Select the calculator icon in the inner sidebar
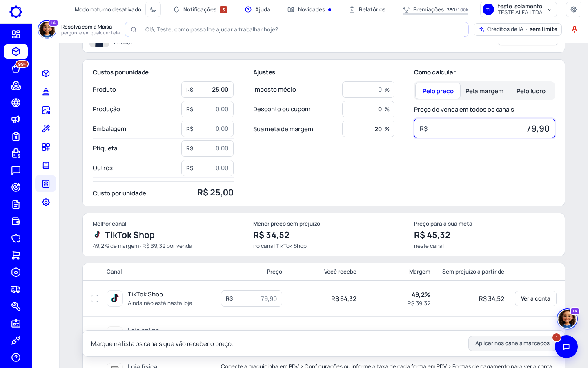588x368 pixels. tap(46, 184)
